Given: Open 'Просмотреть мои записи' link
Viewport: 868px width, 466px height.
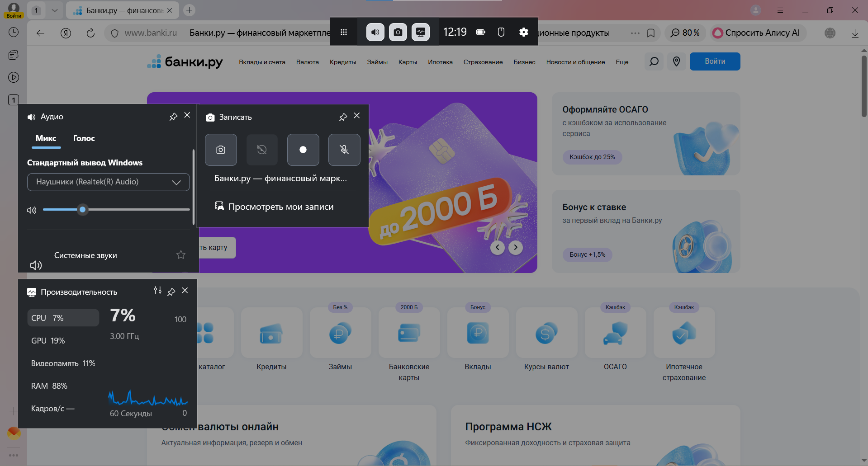Looking at the screenshot, I should coord(280,207).
